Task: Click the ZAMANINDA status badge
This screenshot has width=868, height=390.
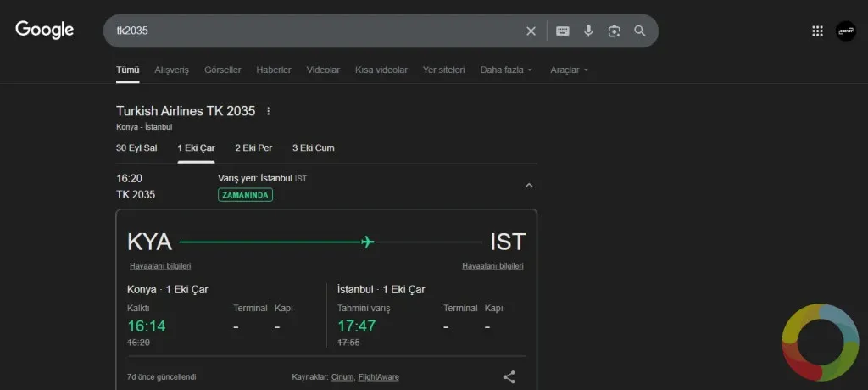Action: (x=245, y=195)
